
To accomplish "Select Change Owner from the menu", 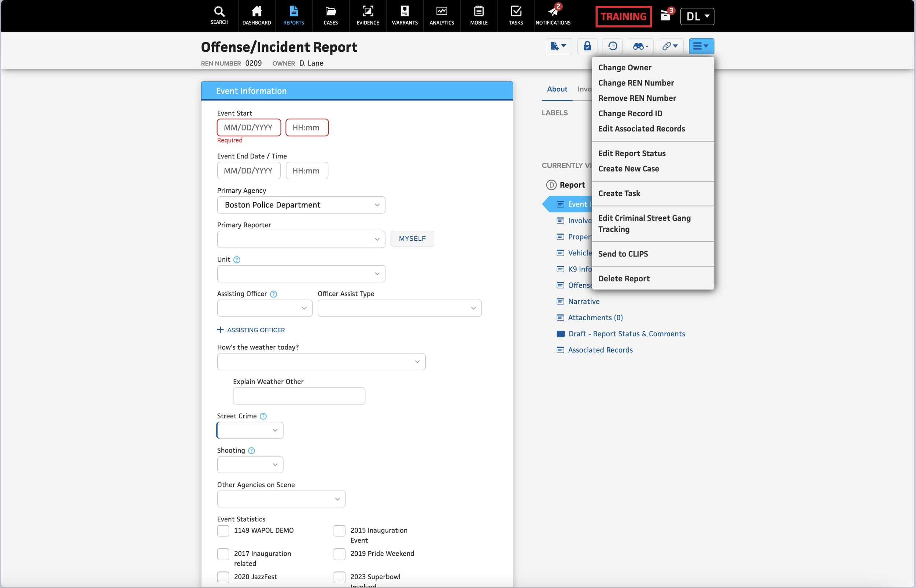I will point(625,67).
